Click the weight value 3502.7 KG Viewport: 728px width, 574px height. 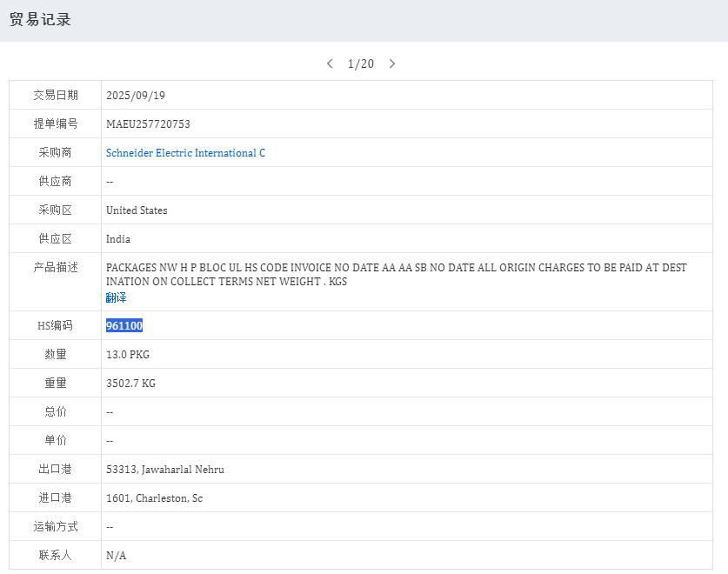coord(130,384)
